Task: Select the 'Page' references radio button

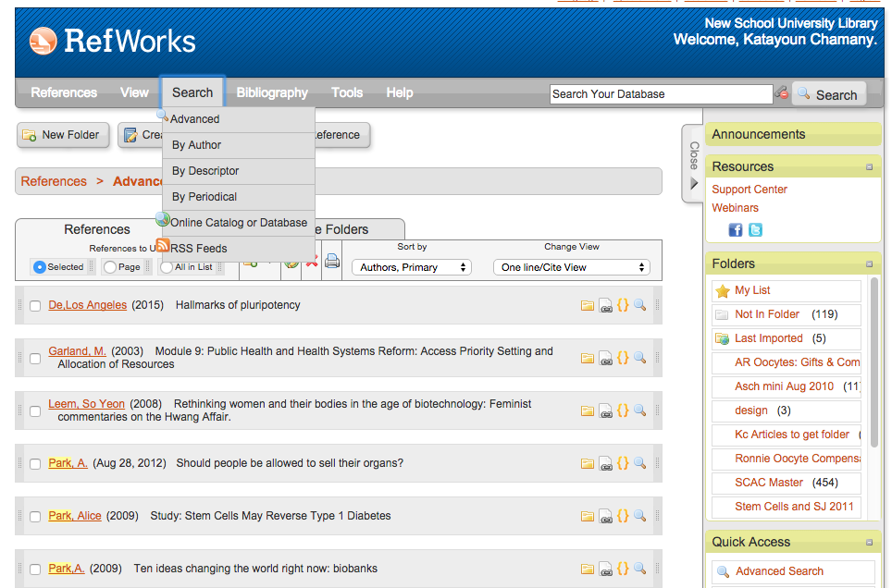Action: tap(110, 266)
